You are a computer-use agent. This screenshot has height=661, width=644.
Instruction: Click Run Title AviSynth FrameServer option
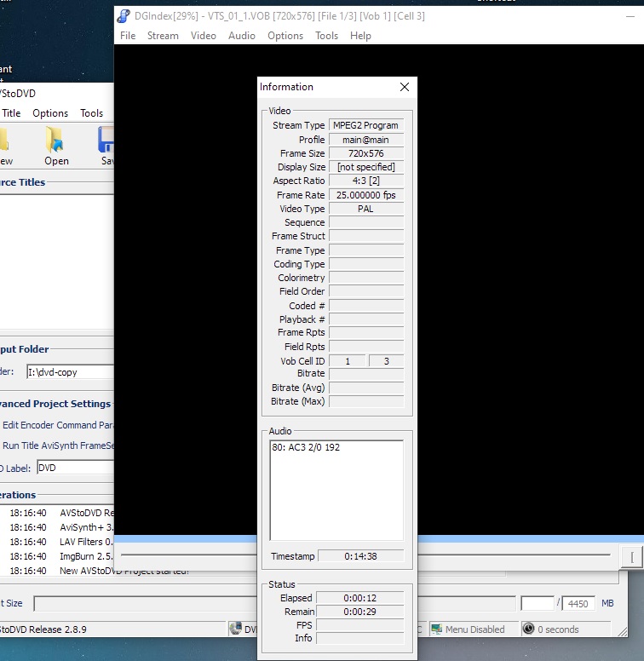(58, 445)
